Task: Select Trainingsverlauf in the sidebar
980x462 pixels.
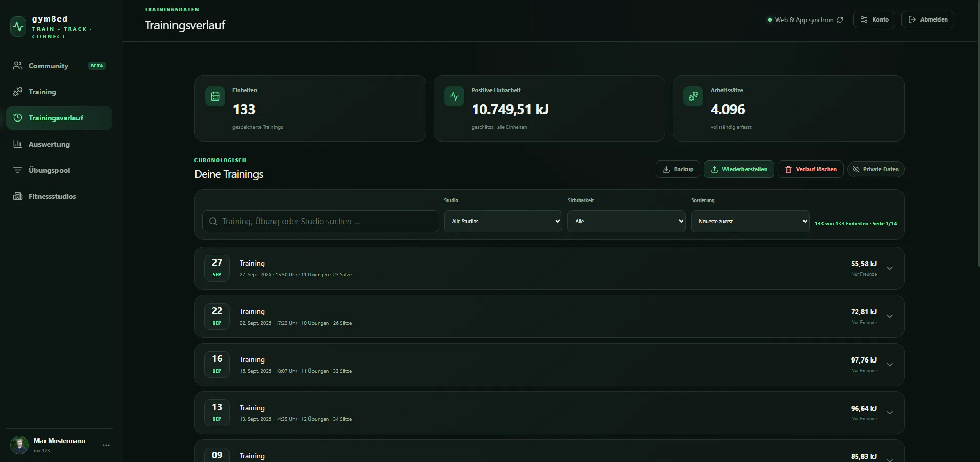Action: [59, 118]
